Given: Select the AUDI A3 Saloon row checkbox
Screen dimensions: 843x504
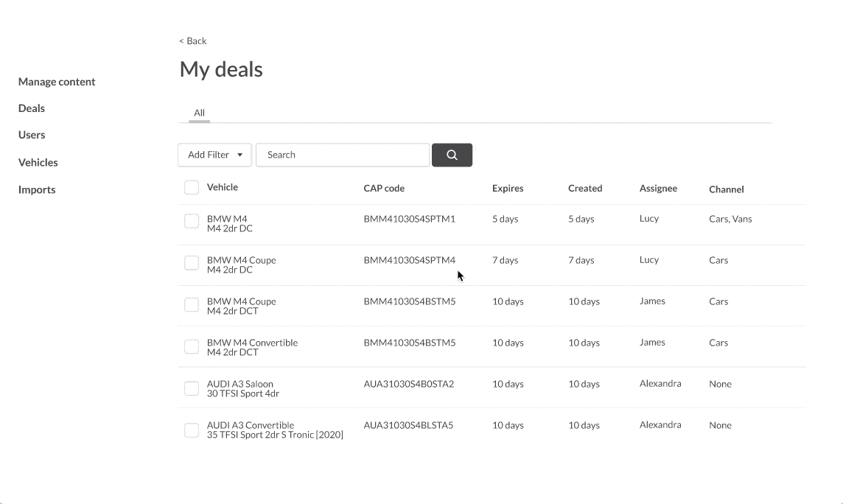Looking at the screenshot, I should 192,388.
